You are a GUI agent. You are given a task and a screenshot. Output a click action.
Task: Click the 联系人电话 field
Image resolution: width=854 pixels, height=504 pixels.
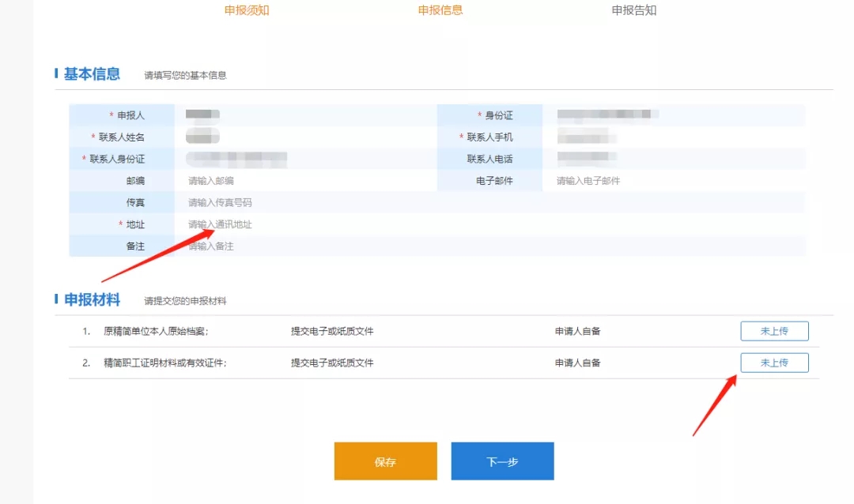pos(674,158)
